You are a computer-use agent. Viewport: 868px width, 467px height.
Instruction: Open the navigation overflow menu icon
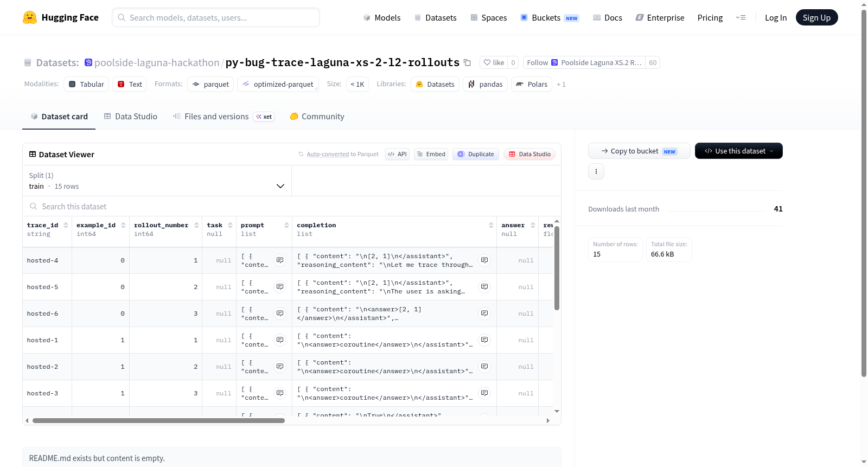click(741, 17)
